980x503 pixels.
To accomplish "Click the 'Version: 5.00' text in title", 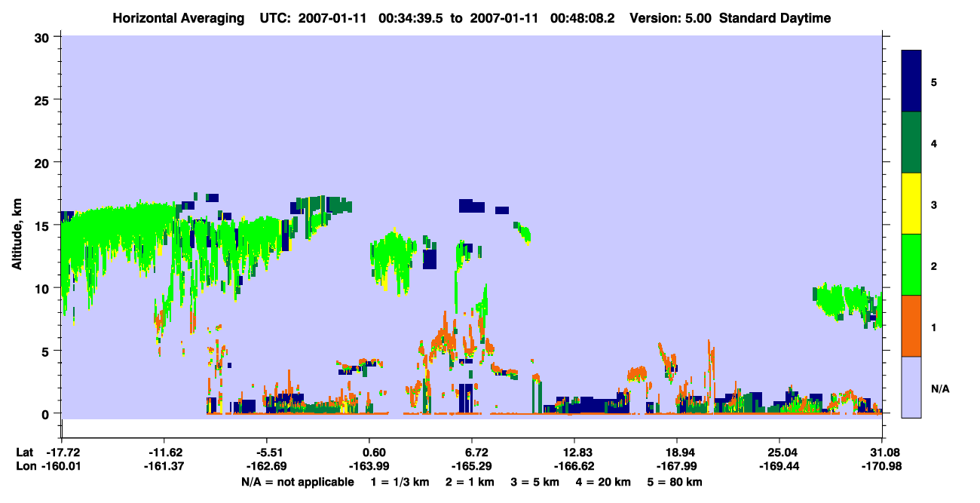I will click(671, 18).
